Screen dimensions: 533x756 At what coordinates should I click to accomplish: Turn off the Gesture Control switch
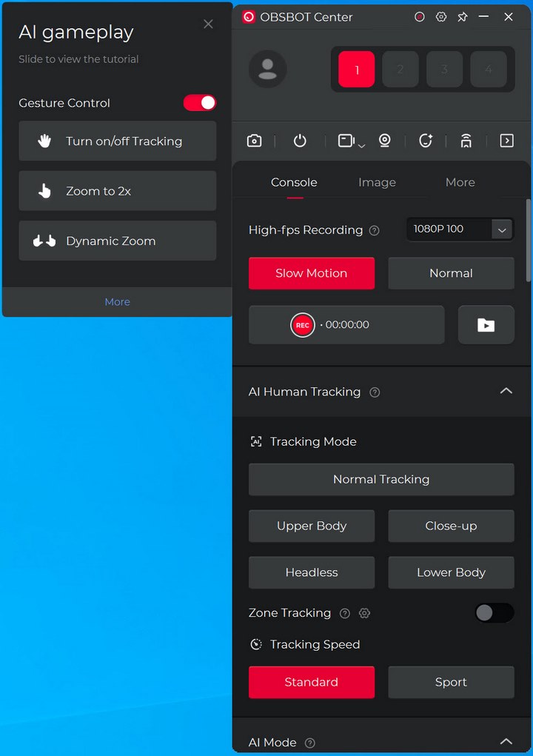200,103
